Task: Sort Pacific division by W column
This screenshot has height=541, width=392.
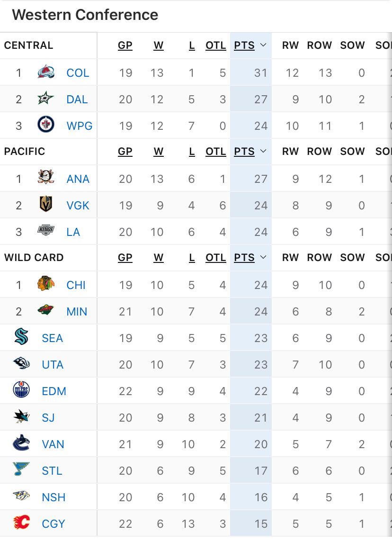Action: pos(158,152)
